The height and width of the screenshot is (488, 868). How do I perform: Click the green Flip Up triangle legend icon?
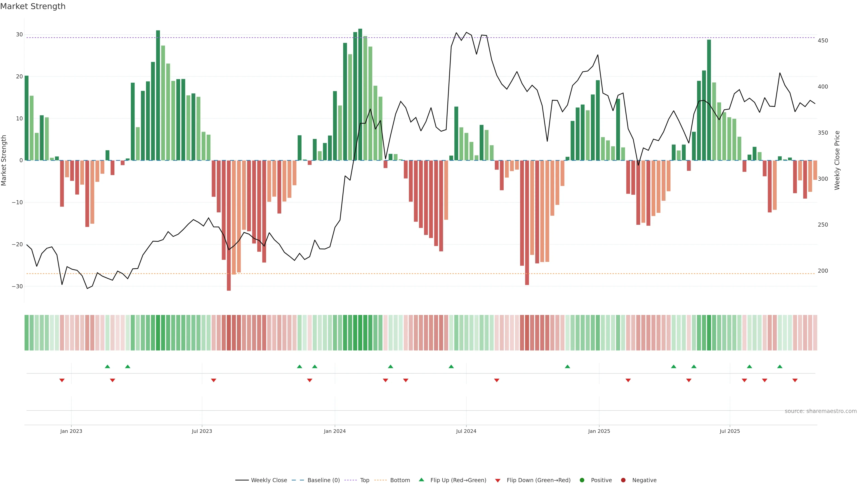click(x=421, y=480)
